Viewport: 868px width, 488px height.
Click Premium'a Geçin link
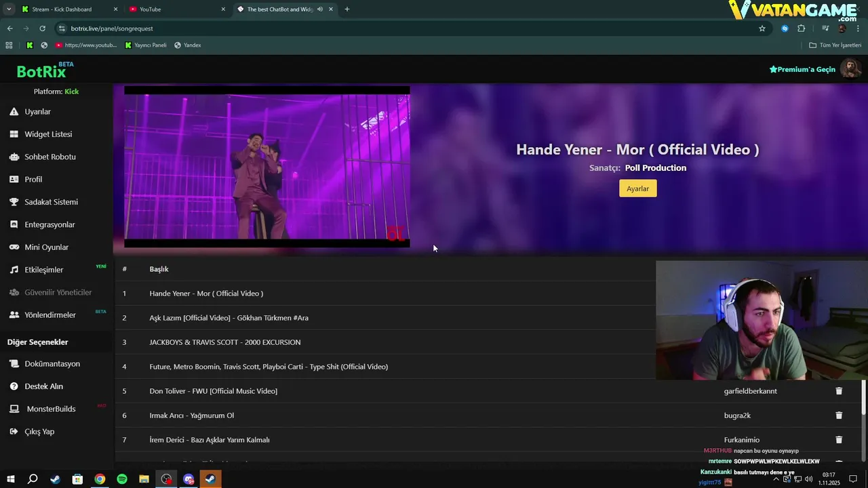(x=802, y=70)
